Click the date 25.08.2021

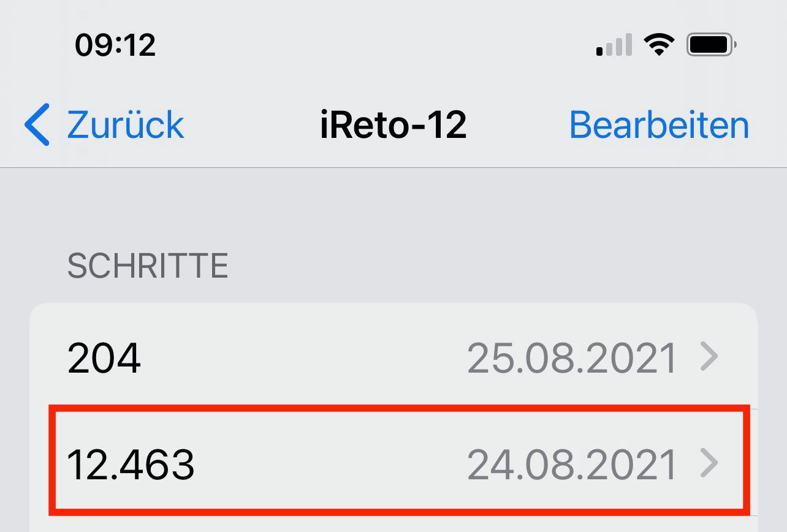[571, 358]
